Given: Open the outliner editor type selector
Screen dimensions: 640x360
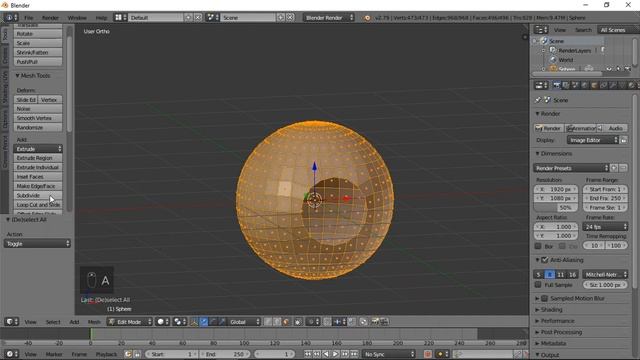Looking at the screenshot, I should coord(541,30).
